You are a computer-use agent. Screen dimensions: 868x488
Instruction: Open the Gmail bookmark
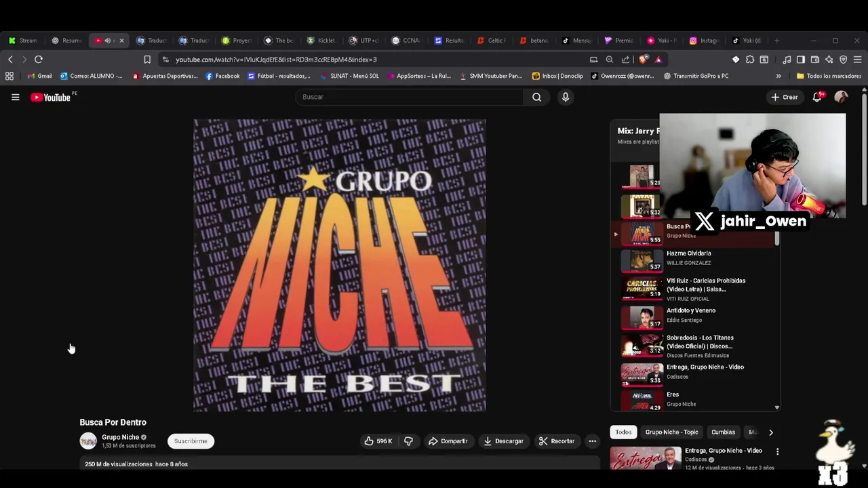tap(39, 76)
